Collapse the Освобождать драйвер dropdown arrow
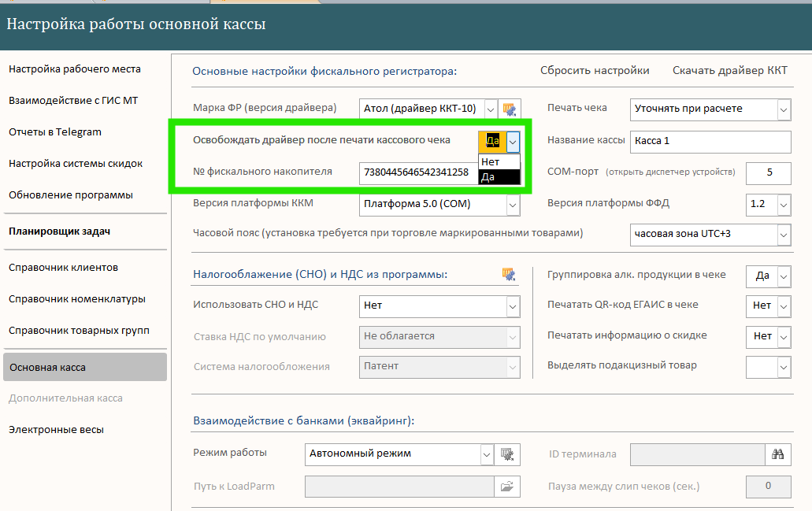Screen dimensions: 812x511 point(513,142)
